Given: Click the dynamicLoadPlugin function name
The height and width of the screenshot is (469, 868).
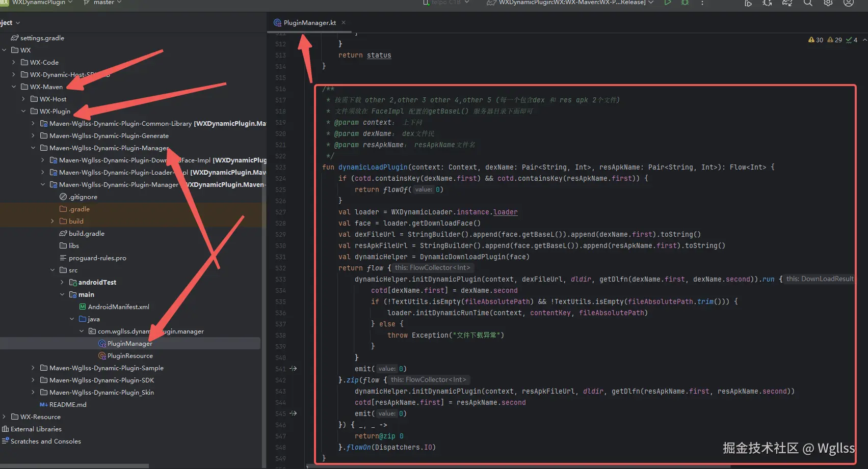Looking at the screenshot, I should tap(373, 168).
